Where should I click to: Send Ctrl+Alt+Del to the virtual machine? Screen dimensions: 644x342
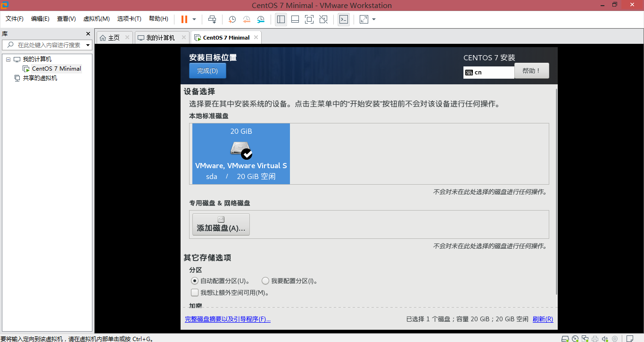point(212,19)
